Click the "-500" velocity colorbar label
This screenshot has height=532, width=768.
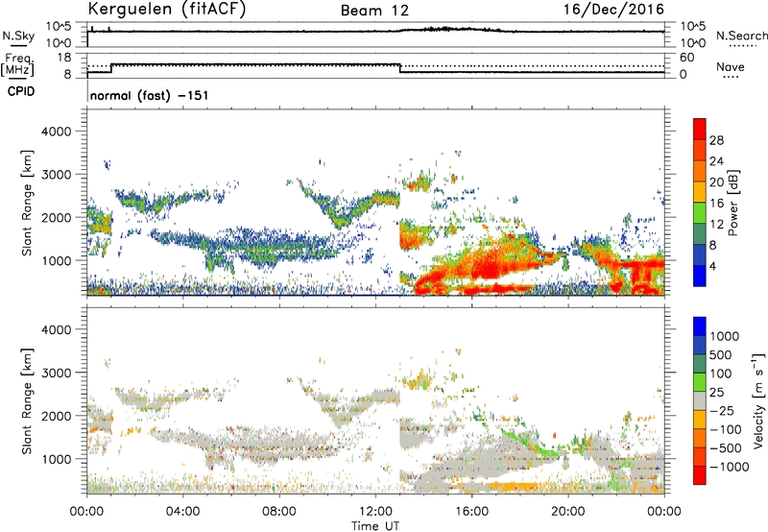725,448
